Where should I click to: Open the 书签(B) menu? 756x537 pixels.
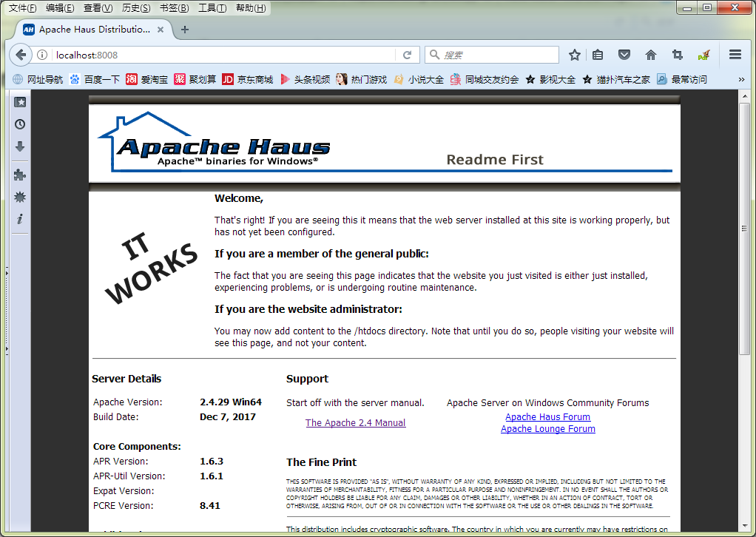click(x=174, y=7)
